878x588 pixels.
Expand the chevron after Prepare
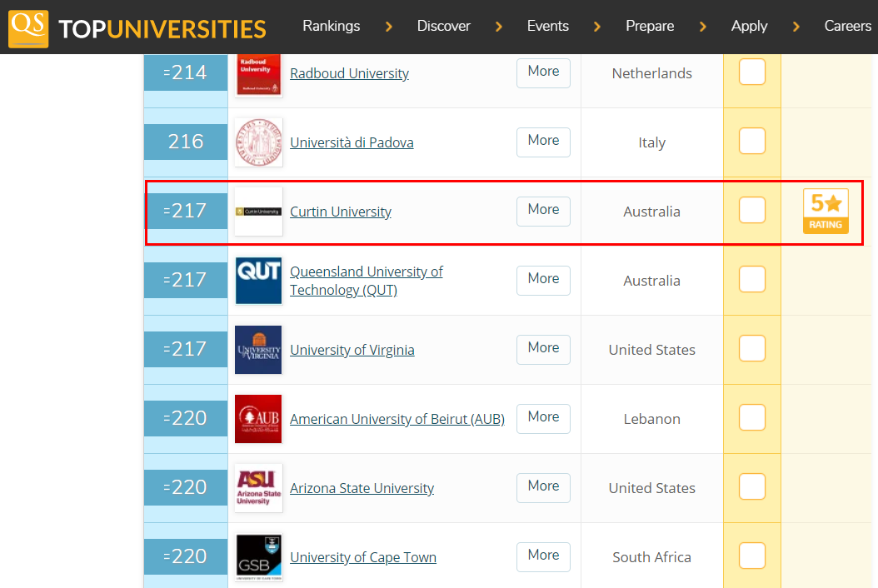pyautogui.click(x=703, y=27)
